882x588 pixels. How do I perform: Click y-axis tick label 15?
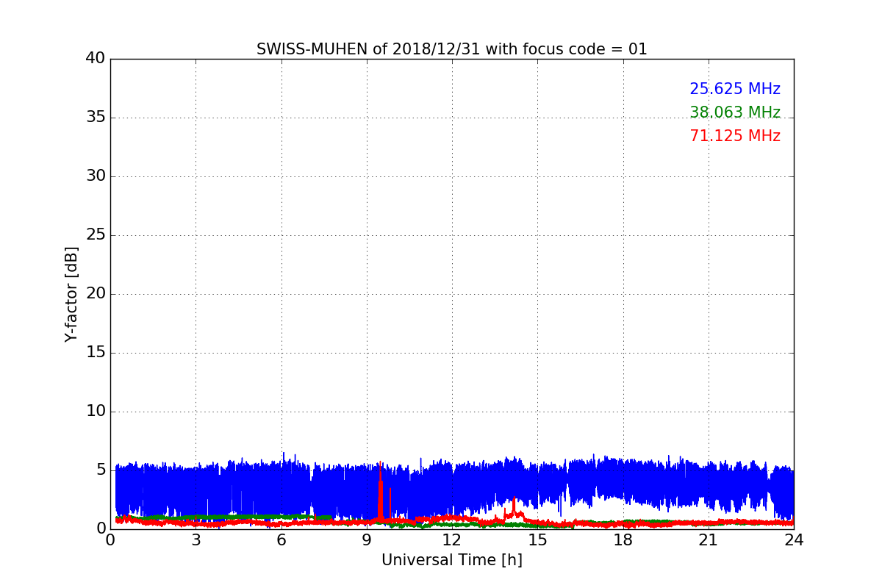[96, 352]
